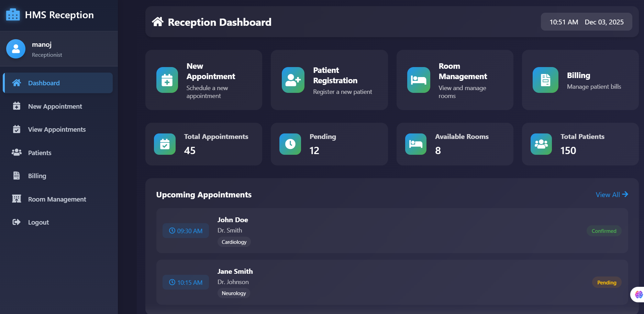Click the New Appointment calendar icon
The height and width of the screenshot is (314, 644).
(167, 80)
